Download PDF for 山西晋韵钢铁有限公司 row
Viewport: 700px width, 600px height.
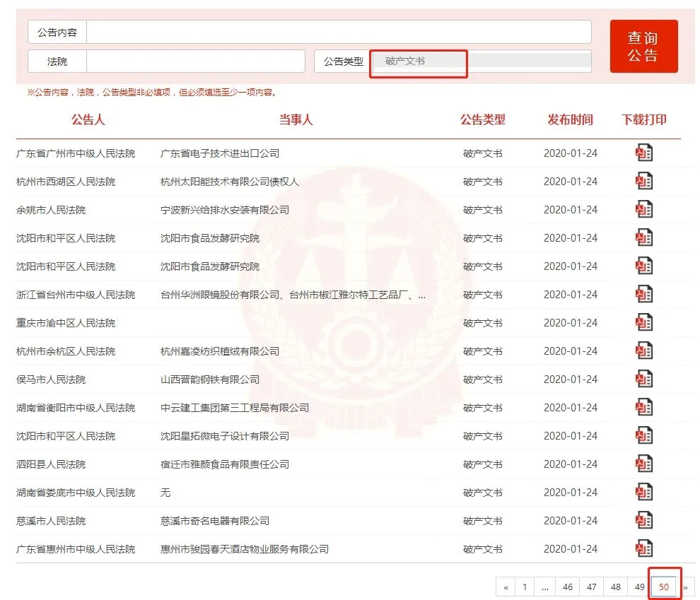[644, 380]
